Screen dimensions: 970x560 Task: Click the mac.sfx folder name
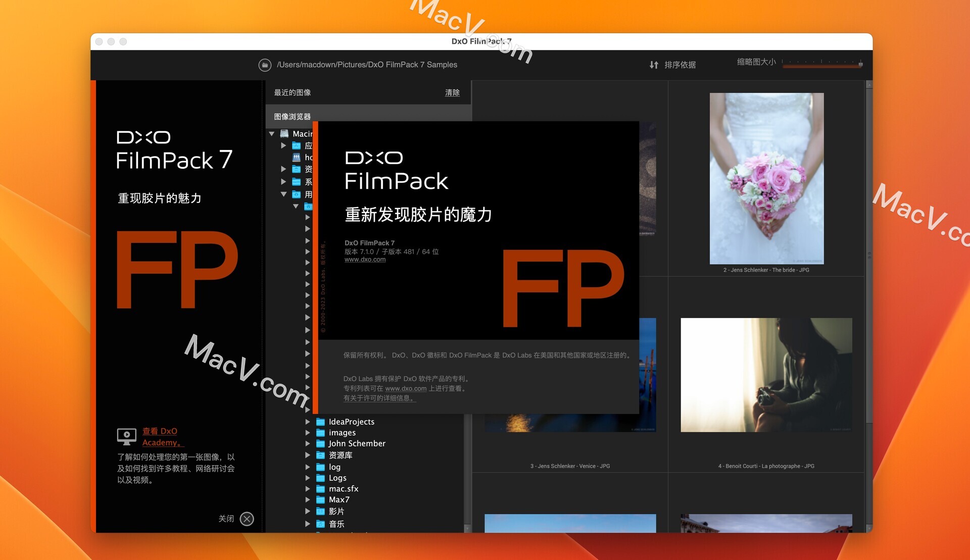tap(344, 489)
